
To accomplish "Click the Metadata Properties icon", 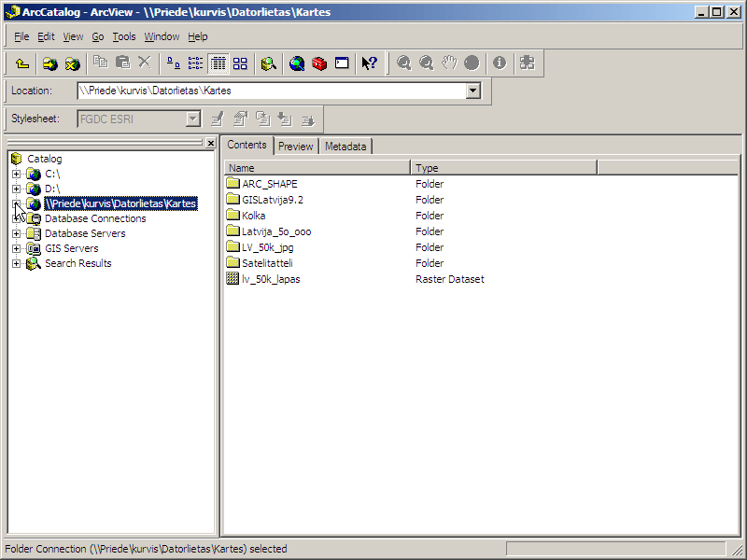I will pyautogui.click(x=240, y=119).
